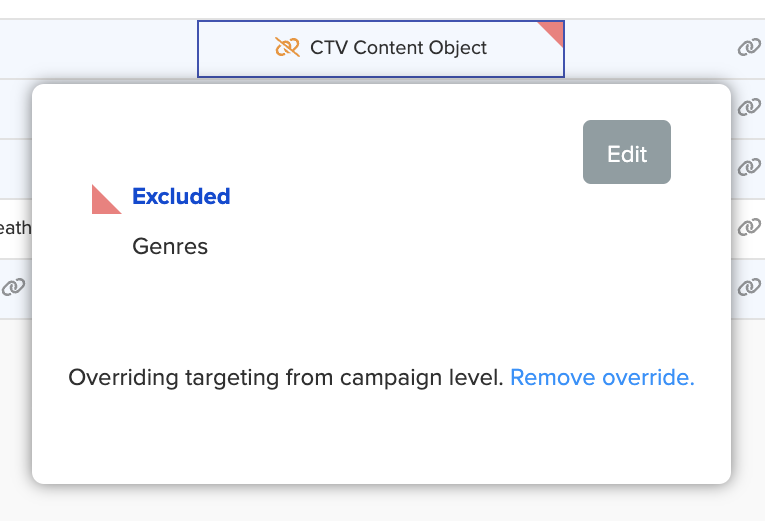This screenshot has height=521, width=765.
Task: Click the Remove override link
Action: (602, 378)
